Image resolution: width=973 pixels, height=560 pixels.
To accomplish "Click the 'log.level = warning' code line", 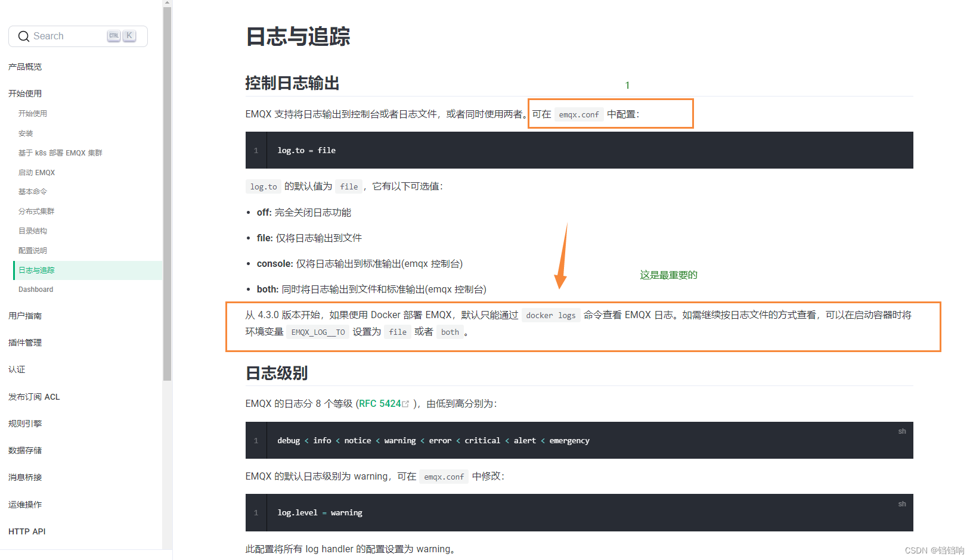I will (320, 513).
